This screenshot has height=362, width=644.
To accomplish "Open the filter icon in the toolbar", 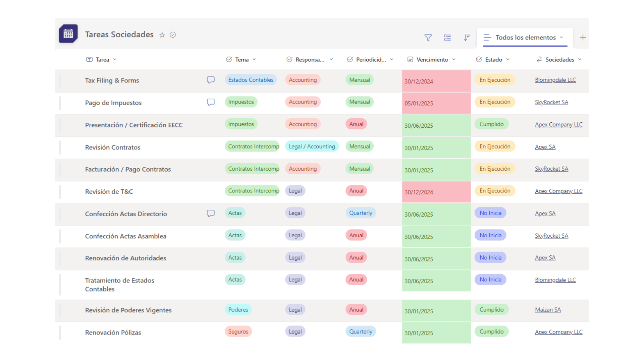I will tap(428, 38).
